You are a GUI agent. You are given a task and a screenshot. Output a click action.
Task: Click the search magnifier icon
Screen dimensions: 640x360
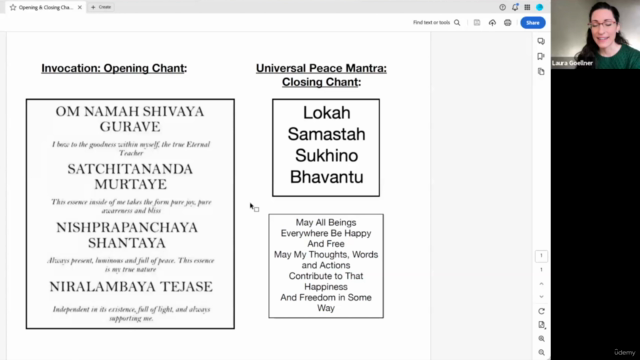tap(457, 22)
